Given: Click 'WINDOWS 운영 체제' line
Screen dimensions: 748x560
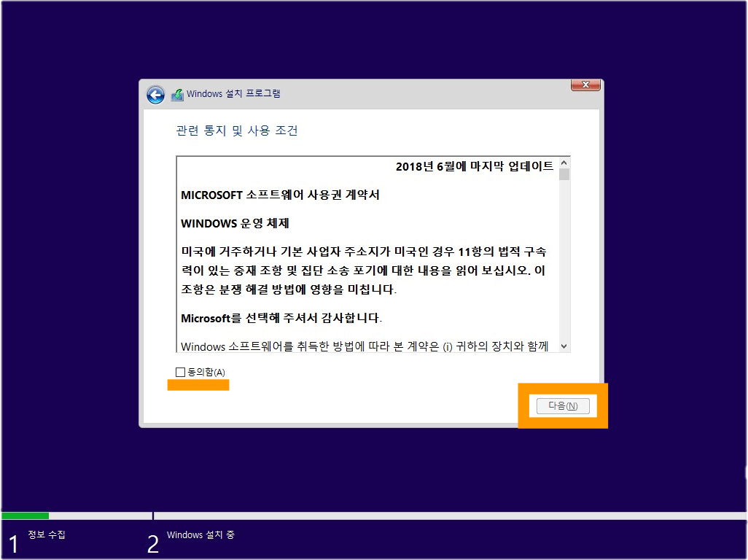Looking at the screenshot, I should (x=235, y=223).
